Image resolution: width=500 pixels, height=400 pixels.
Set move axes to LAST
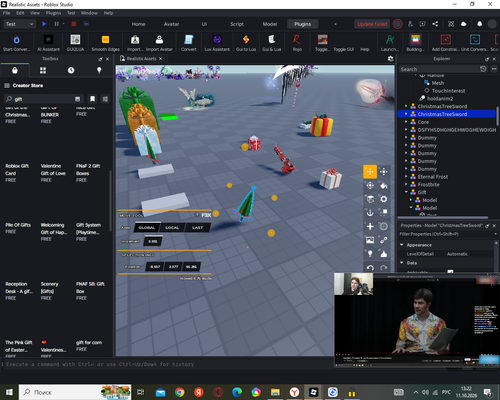tap(197, 228)
